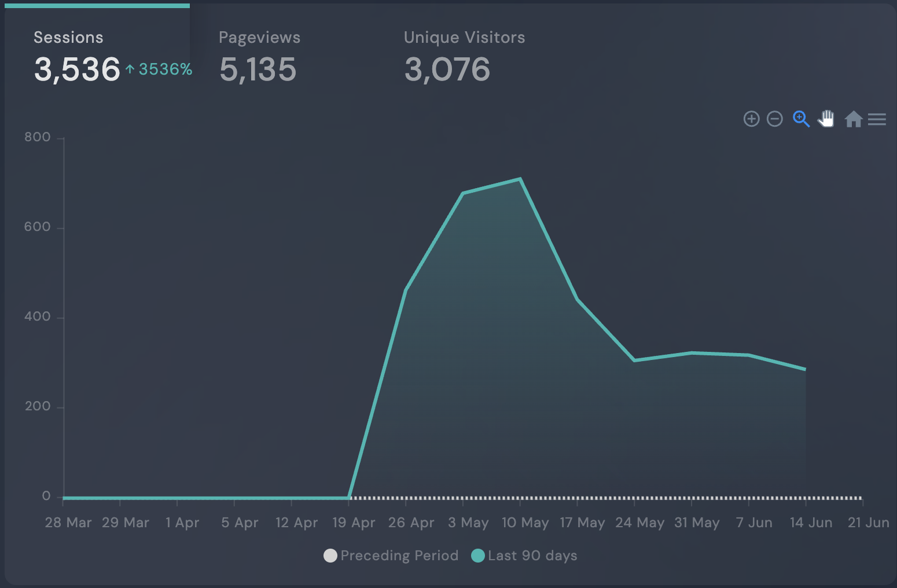This screenshot has width=897, height=588.
Task: Click the 3,536 sessions value
Action: click(x=77, y=69)
